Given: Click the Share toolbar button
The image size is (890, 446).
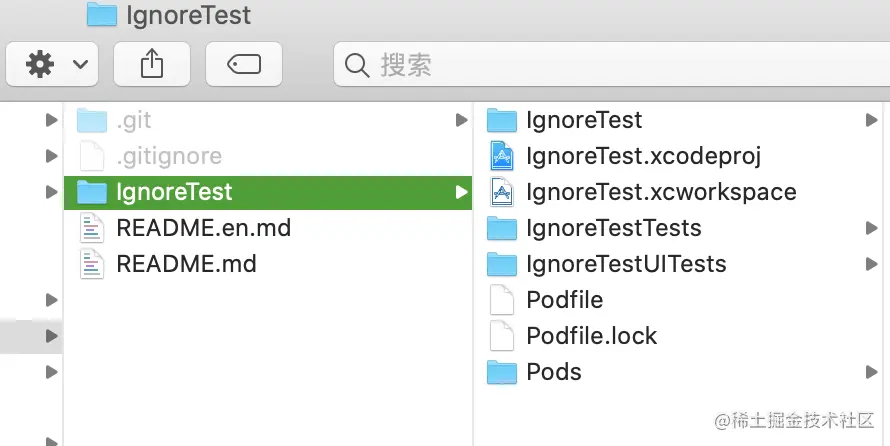Looking at the screenshot, I should coord(151,65).
